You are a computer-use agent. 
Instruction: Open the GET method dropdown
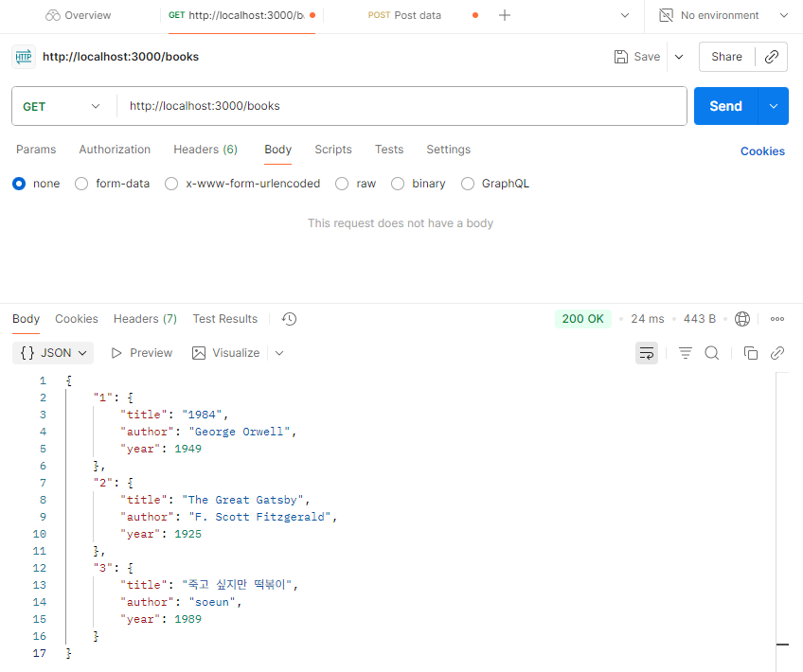(x=62, y=106)
